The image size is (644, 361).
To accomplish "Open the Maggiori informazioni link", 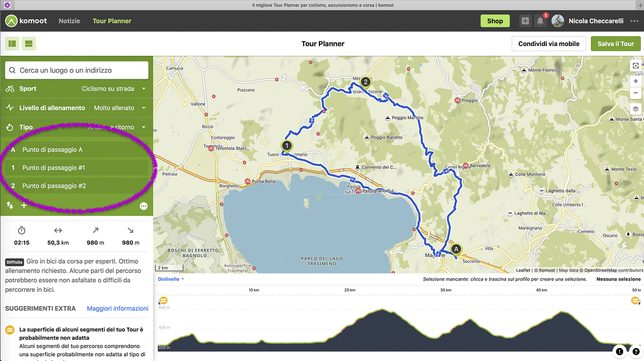I will [118, 308].
